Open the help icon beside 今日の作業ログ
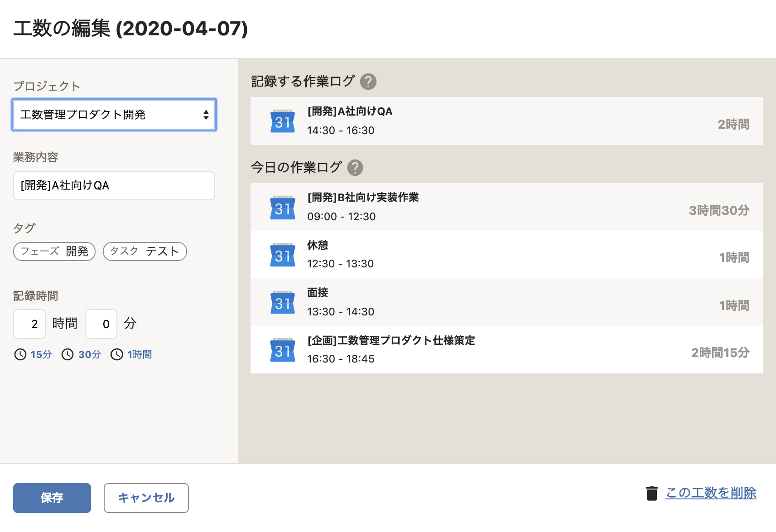 tap(356, 167)
